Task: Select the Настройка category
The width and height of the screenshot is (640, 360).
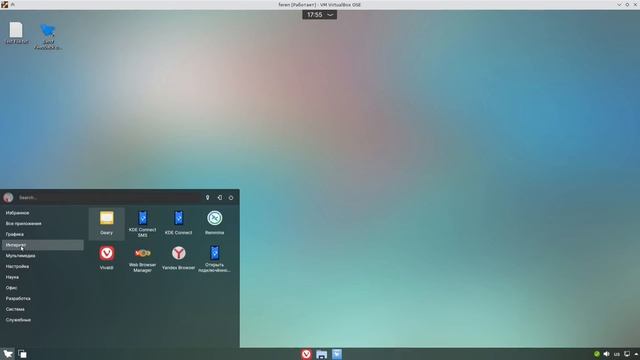Action: click(43, 266)
